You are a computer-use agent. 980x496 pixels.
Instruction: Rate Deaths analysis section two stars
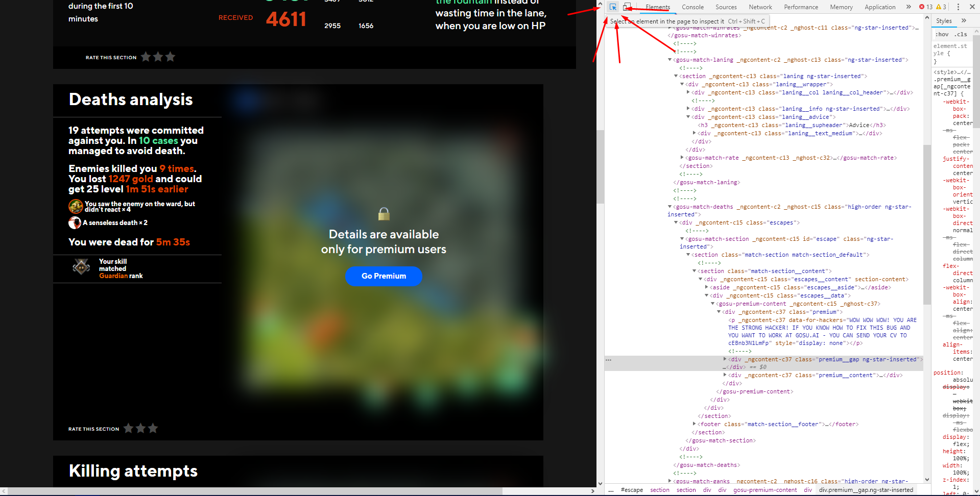141,428
